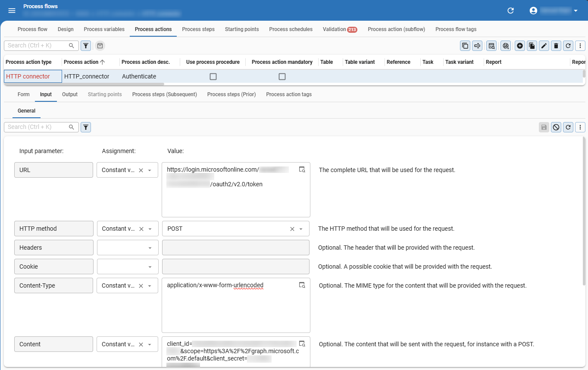
Task: Expand the user account dropdown arrow
Action: (x=575, y=11)
